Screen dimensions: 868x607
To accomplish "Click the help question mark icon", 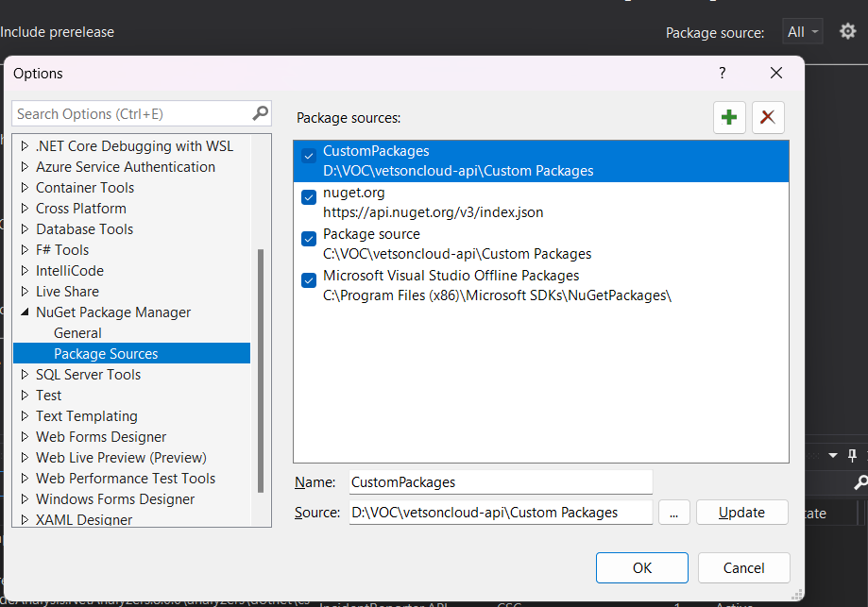I will 723,73.
